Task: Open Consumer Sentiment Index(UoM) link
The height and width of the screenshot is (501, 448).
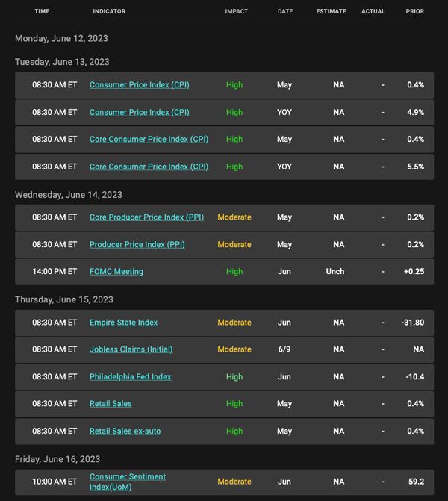Action: [x=128, y=482]
